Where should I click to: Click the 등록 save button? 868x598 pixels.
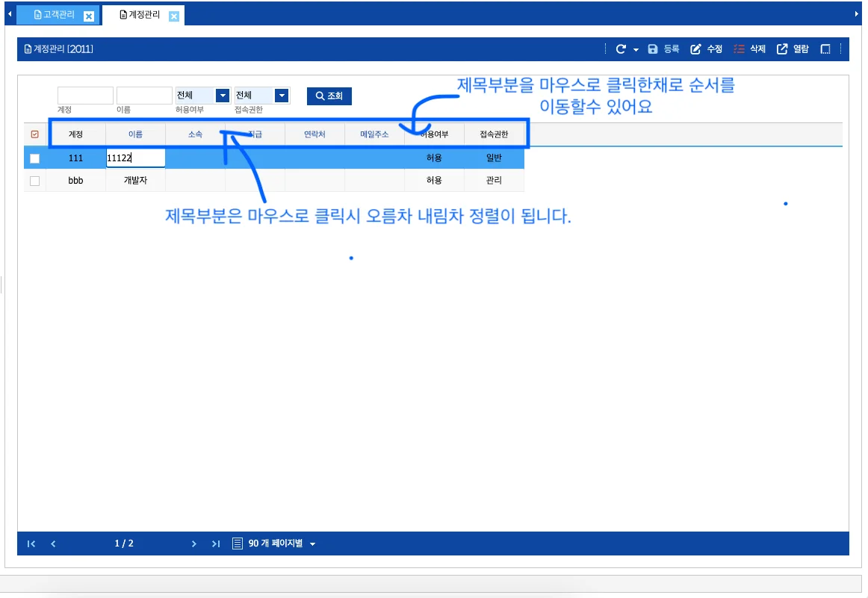[663, 49]
